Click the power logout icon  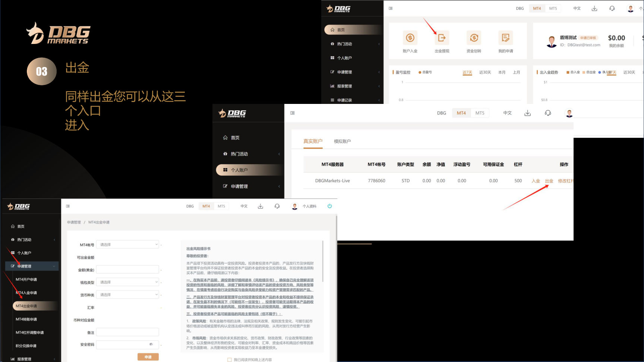[x=329, y=206]
